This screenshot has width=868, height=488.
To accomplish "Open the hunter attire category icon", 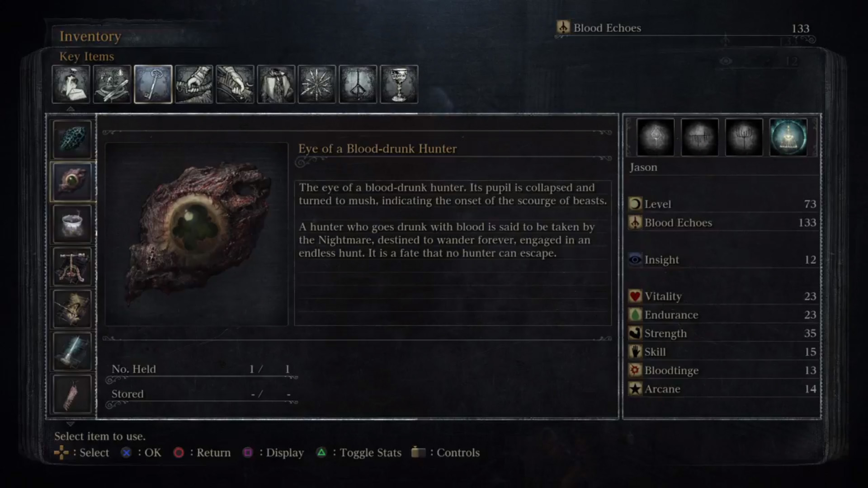I will pos(276,84).
